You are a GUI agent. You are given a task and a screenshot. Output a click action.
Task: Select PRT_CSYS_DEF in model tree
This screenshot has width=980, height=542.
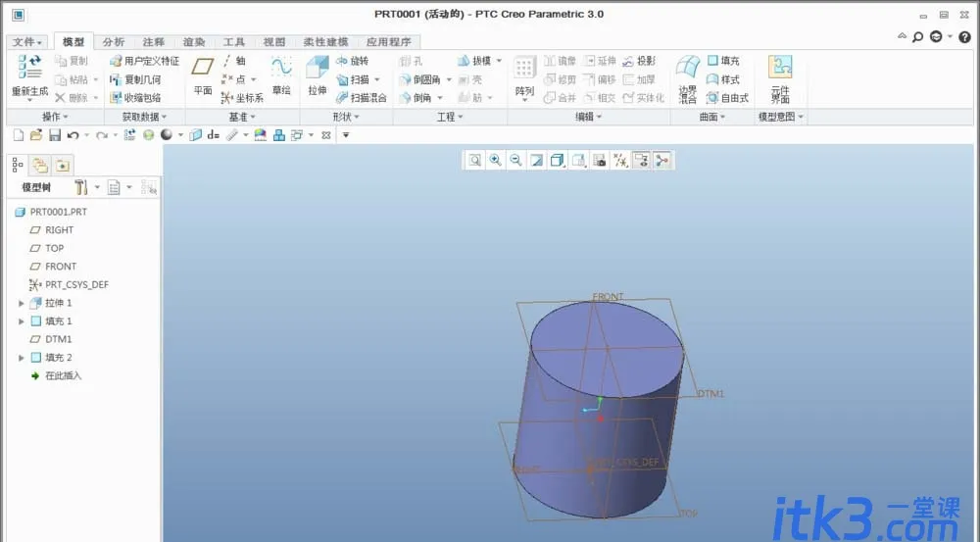69,285
